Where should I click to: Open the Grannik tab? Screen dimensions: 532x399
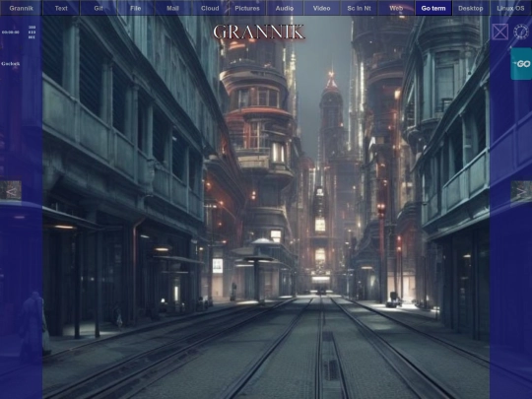[21, 8]
